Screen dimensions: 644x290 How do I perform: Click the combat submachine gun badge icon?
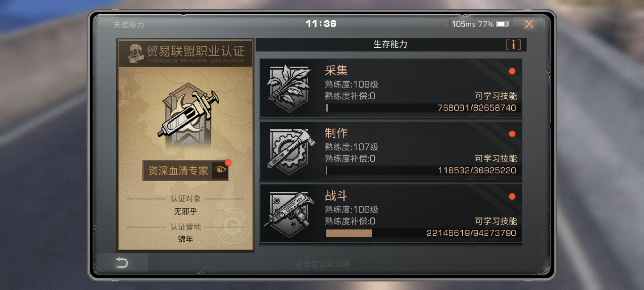[x=289, y=214]
